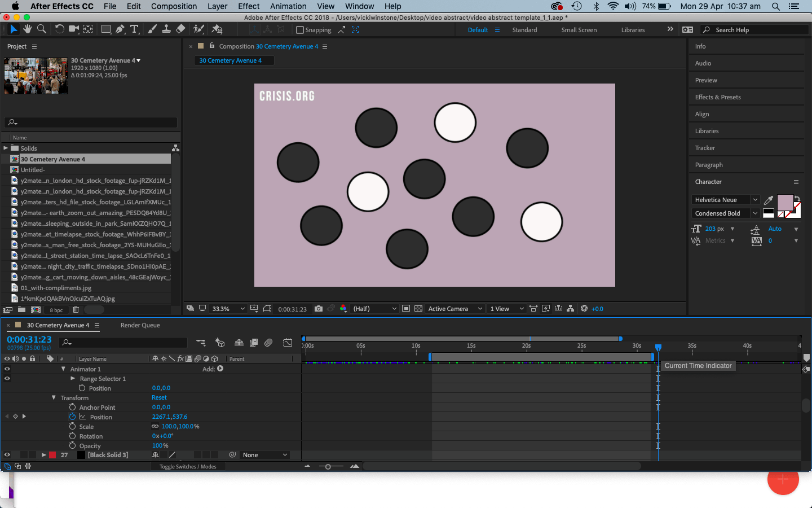Open the 33.3% magnification dropdown
This screenshot has height=508, width=812.
pyautogui.click(x=228, y=309)
